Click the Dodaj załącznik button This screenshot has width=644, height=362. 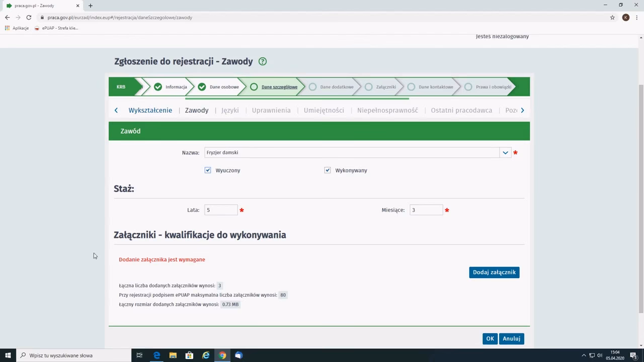[x=494, y=272]
